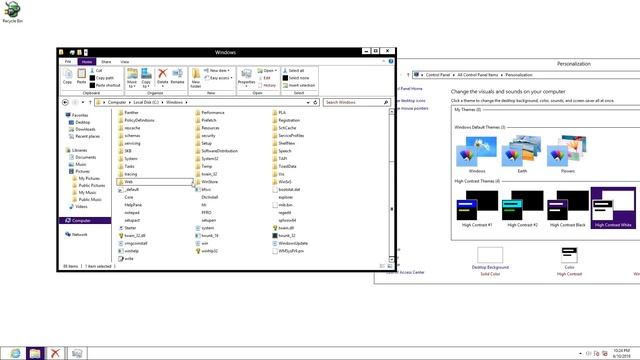Click the Control Panel taskbar icon
The width and height of the screenshot is (640, 360).
(77, 353)
